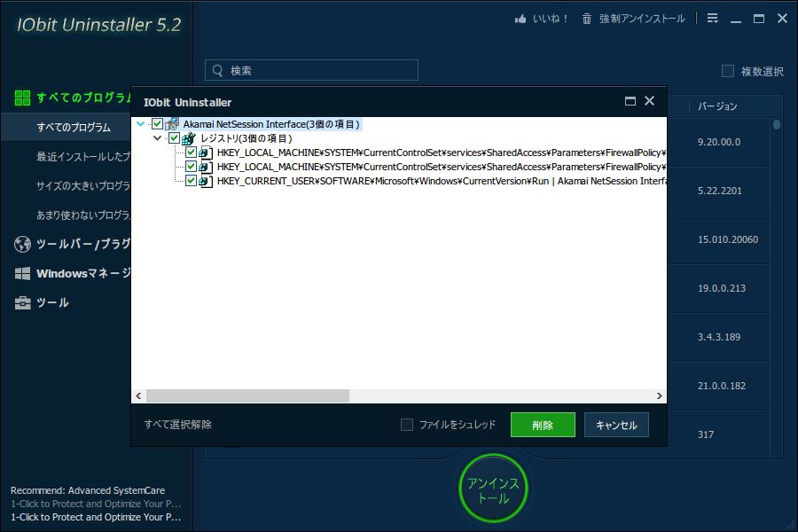Click the green grid icon for すべてのプログラム
This screenshot has height=532, width=798.
point(22,98)
